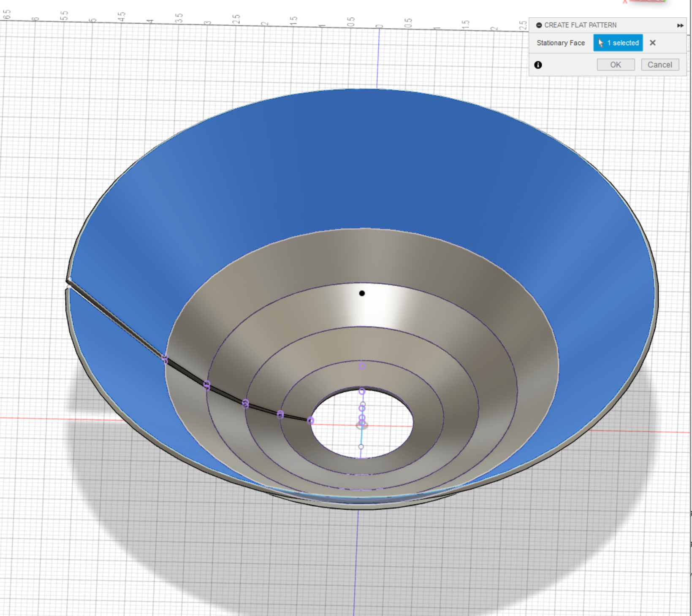Clear the Stationary Face selection with the X
This screenshot has width=692, height=616.
click(x=653, y=43)
